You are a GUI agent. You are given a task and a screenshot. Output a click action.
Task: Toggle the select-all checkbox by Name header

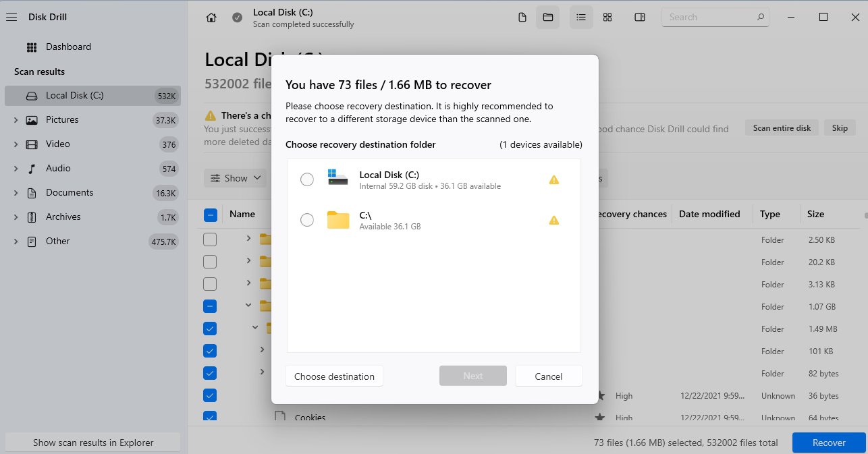coord(211,215)
